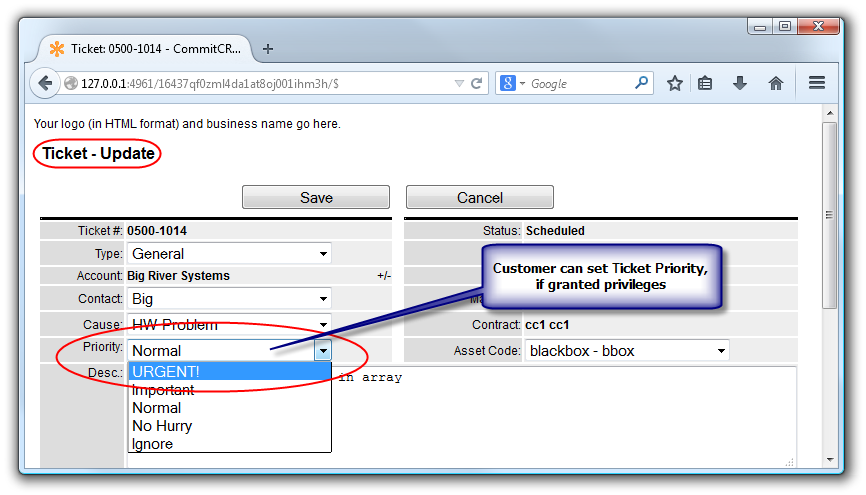Open the bookmarks list icon
Viewport: 866px width, 495px height.
coord(706,84)
